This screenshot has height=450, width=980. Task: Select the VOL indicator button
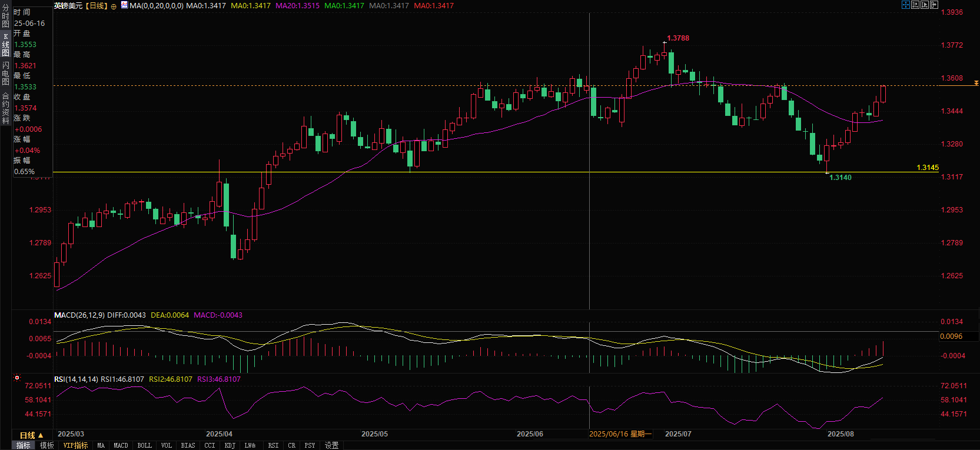(167, 445)
